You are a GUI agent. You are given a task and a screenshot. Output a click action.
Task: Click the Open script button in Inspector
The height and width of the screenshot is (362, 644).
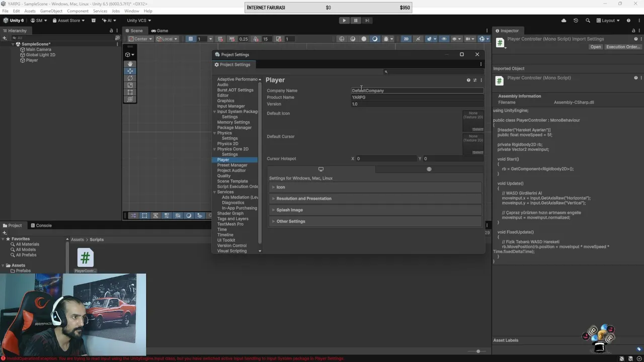596,47
